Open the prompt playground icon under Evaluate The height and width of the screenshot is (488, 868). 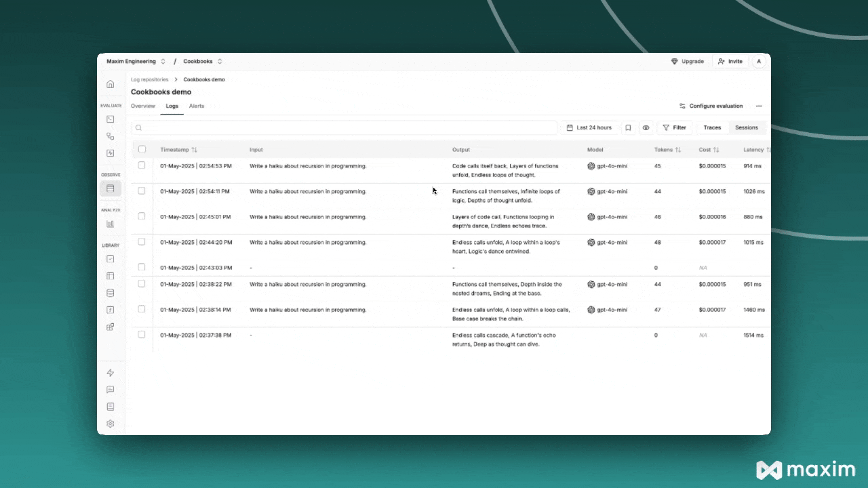pyautogui.click(x=111, y=119)
